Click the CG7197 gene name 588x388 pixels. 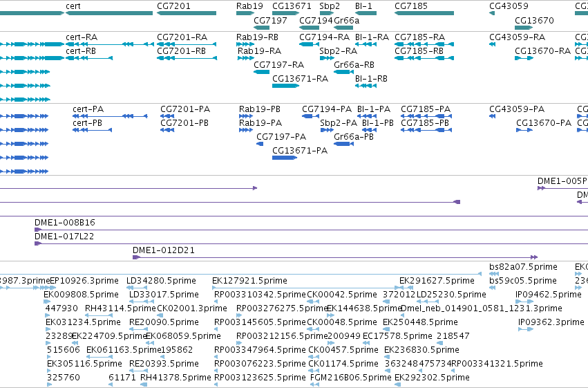270,20
